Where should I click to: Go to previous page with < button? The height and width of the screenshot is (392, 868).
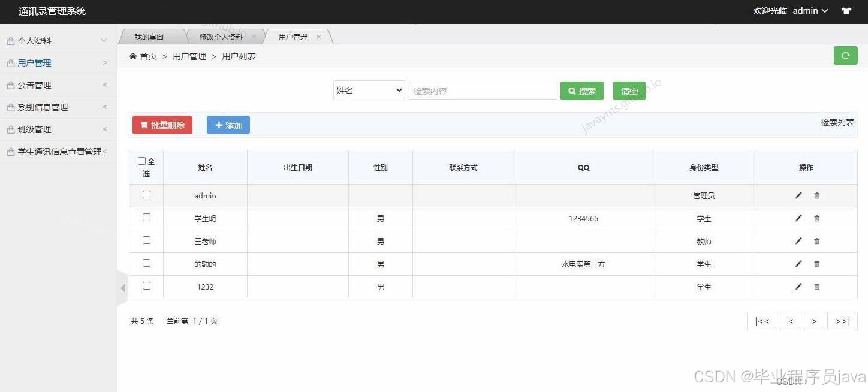791,321
